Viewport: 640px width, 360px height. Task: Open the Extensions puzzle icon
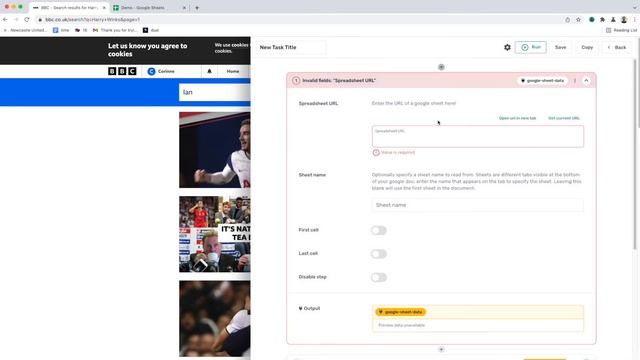tap(602, 20)
